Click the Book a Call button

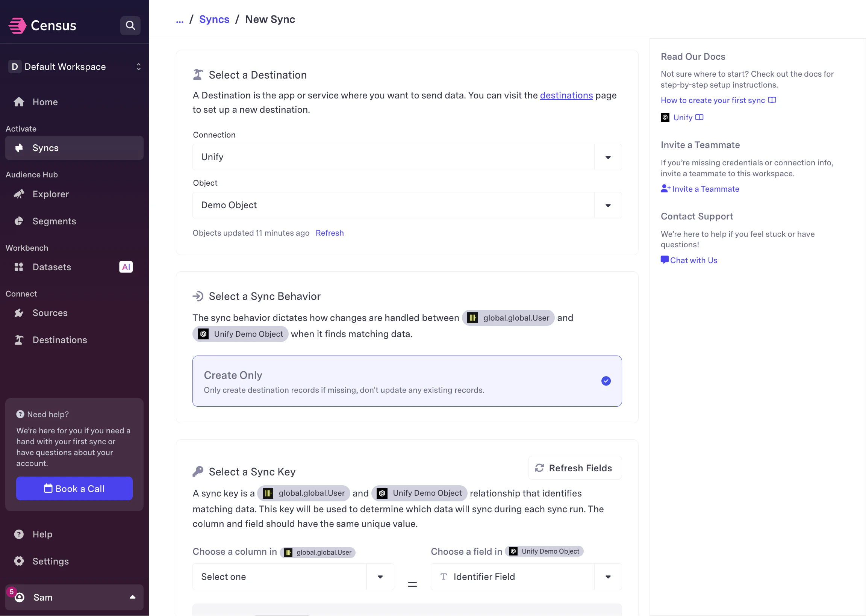74,489
